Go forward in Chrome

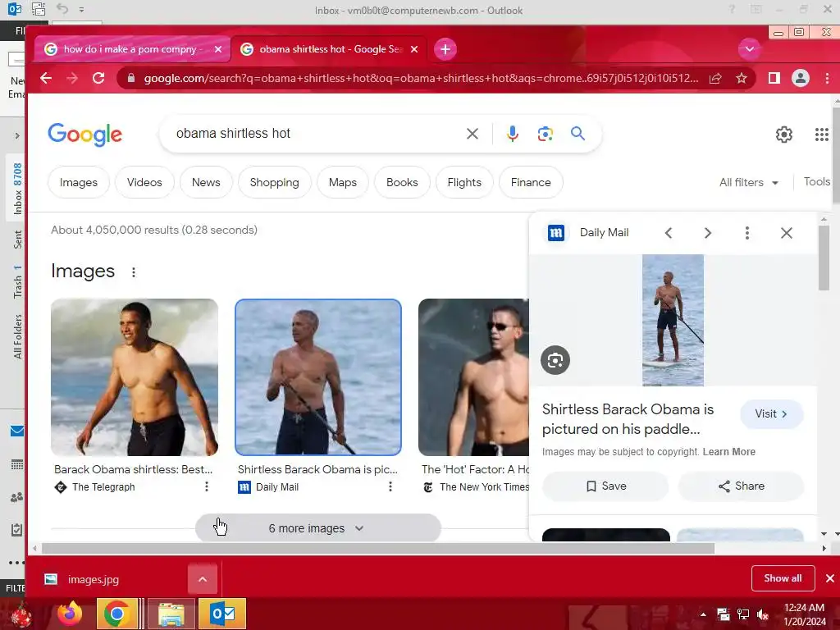click(72, 78)
